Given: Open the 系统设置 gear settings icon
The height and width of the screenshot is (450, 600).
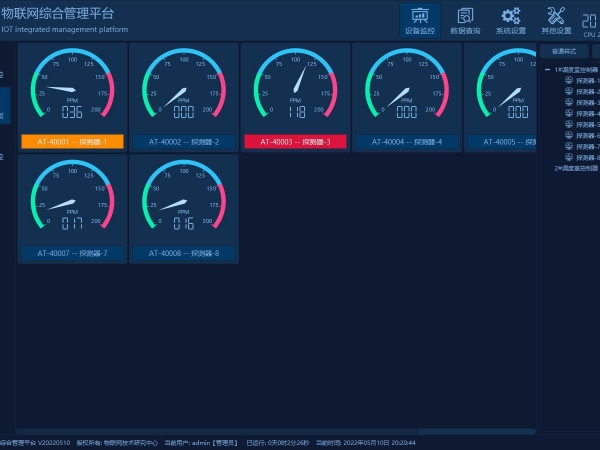Looking at the screenshot, I should (x=511, y=20).
